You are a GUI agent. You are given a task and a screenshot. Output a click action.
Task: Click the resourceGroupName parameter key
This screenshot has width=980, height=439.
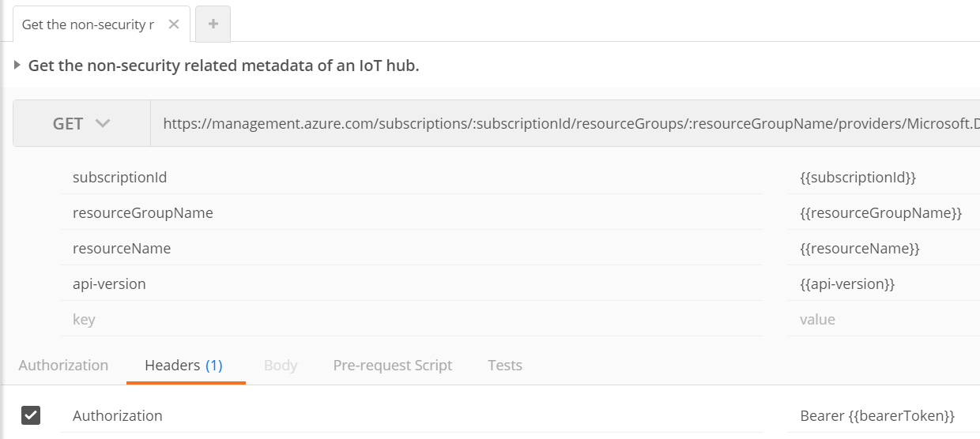click(143, 213)
